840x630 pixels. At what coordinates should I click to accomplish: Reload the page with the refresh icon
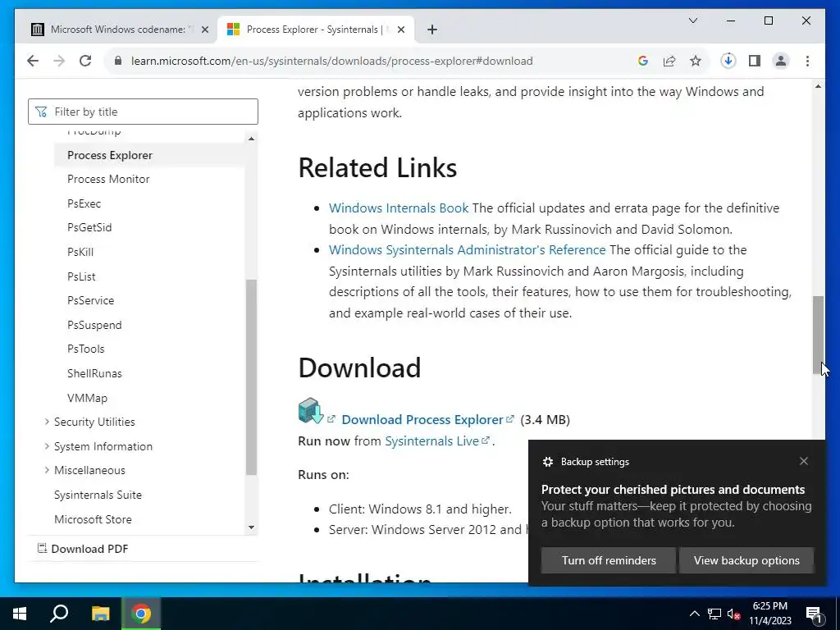coord(85,61)
